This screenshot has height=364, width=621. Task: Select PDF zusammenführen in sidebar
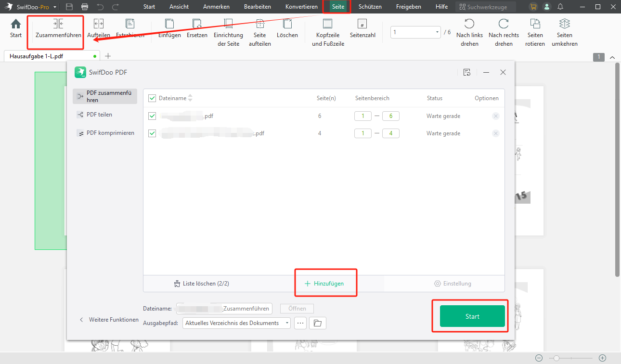tap(105, 96)
